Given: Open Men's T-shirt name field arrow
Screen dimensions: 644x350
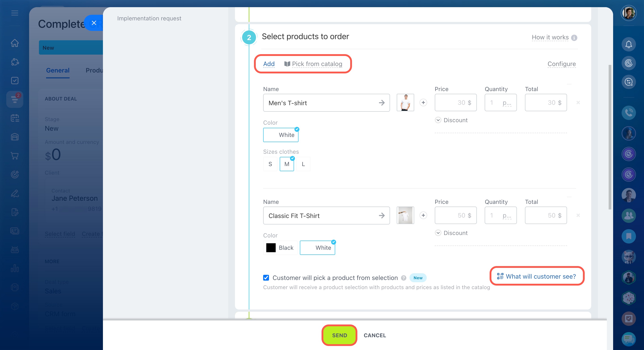Looking at the screenshot, I should (382, 103).
